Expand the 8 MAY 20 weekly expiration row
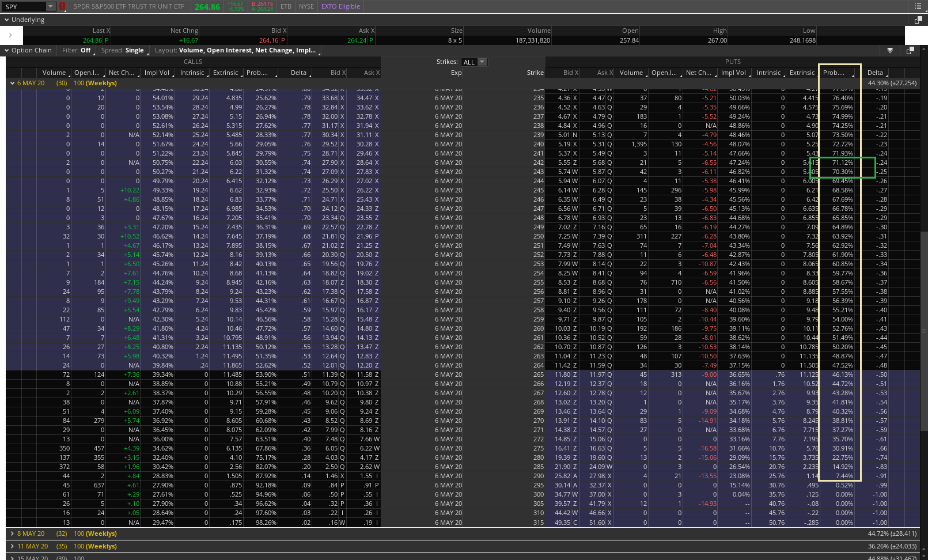Screen dimensions: 928x560 13,533
